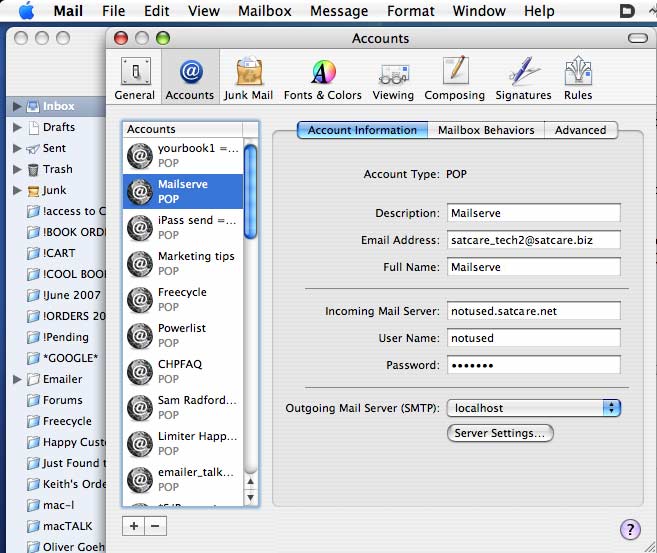Switch to the Advanced tab
The image size is (657, 553).
pyautogui.click(x=580, y=130)
